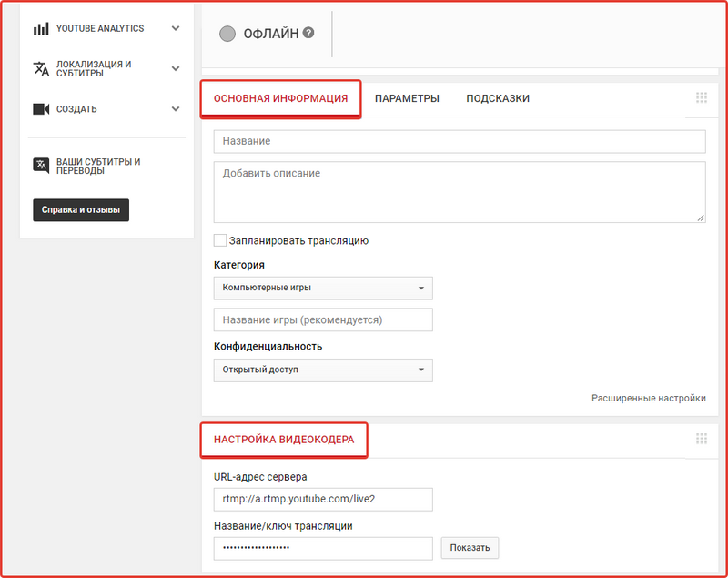Image resolution: width=728 pixels, height=578 pixels.
Task: Select the НАСТРОЙКА ВИДЕОКОДЕРА tab header
Action: [x=284, y=440]
